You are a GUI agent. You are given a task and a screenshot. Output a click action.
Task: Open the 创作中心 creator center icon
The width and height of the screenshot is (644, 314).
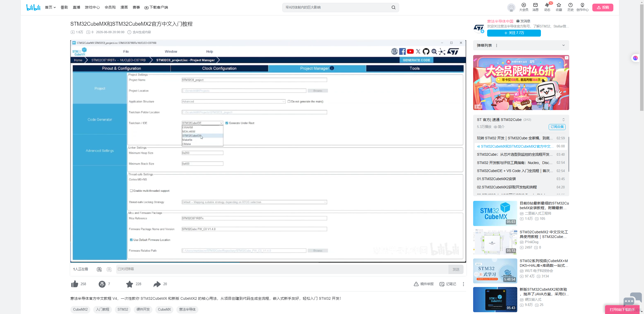[x=582, y=7]
